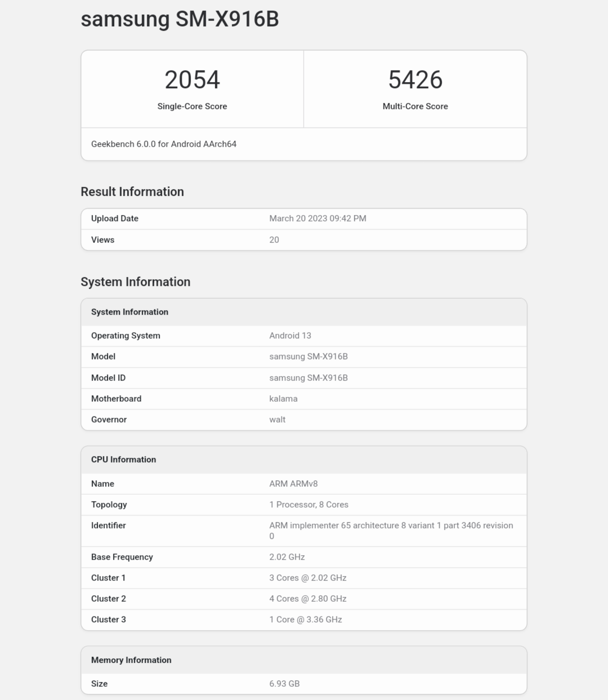Select the kalama motherboard value
Image resolution: width=608 pixels, height=700 pixels.
point(284,399)
